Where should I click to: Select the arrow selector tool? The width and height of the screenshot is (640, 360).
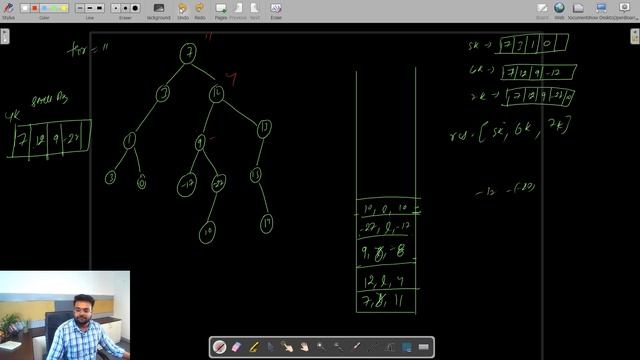point(271,347)
